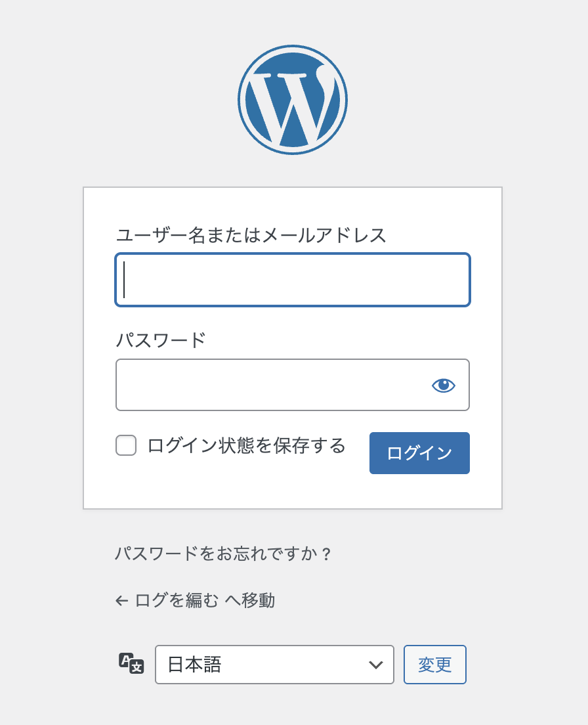Click the パスワード field label
This screenshot has height=725, width=588.
[160, 340]
